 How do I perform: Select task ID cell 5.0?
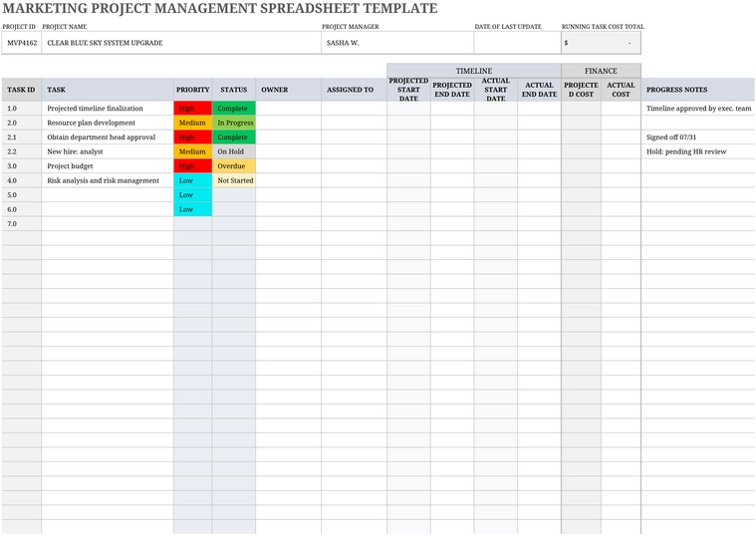pos(21,195)
